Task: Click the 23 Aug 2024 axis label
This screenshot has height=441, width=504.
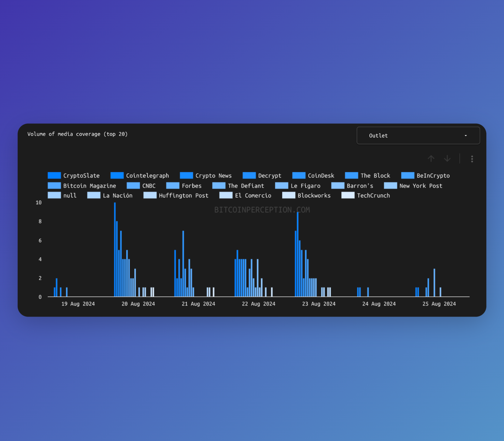Action: click(319, 304)
